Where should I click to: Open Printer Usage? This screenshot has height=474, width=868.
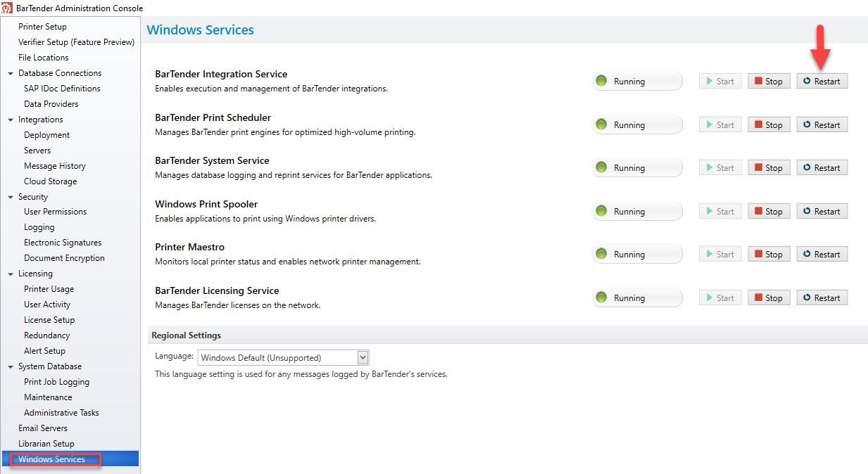49,289
